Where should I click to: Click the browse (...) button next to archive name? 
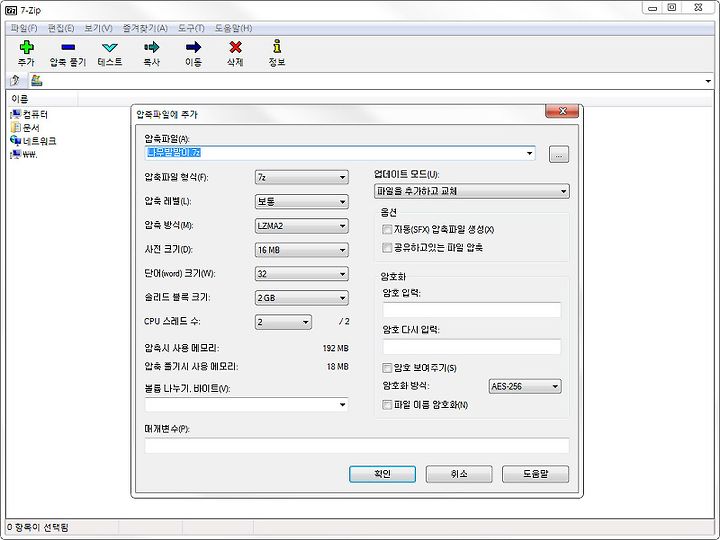[559, 155]
